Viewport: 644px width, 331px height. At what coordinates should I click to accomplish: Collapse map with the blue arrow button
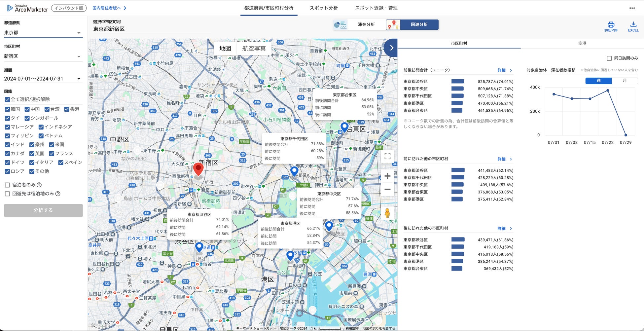(x=391, y=48)
